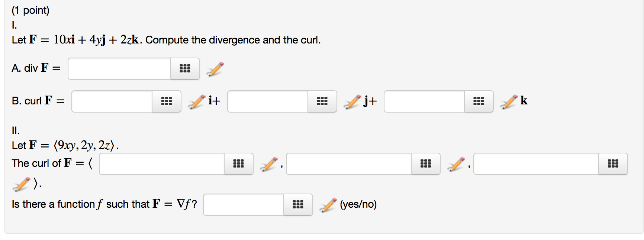Select the div F answer field
The height and width of the screenshot is (240, 644).
coord(119,69)
